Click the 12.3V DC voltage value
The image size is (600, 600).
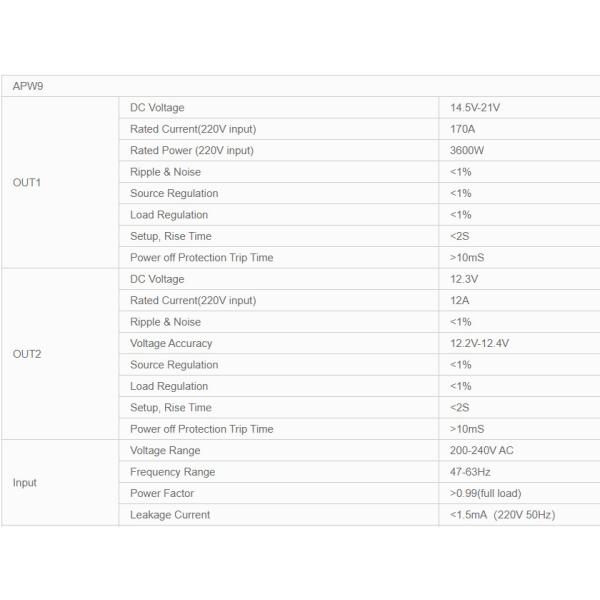pyautogui.click(x=465, y=279)
